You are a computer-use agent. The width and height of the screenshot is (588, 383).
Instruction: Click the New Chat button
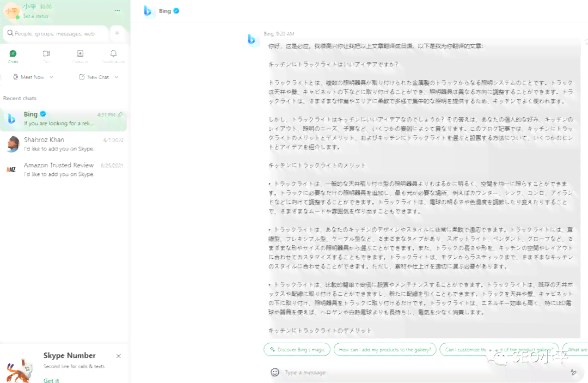tap(94, 77)
